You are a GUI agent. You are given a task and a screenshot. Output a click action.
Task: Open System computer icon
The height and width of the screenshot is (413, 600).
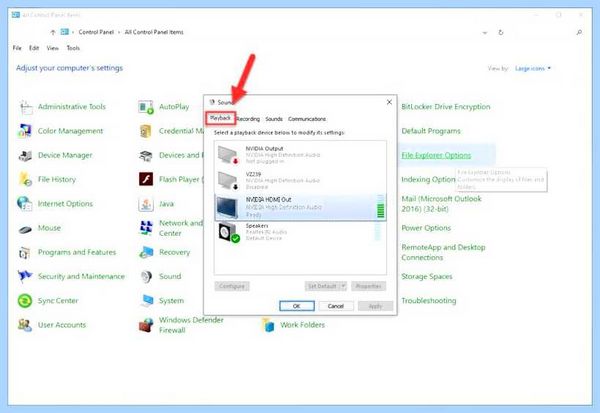(146, 301)
